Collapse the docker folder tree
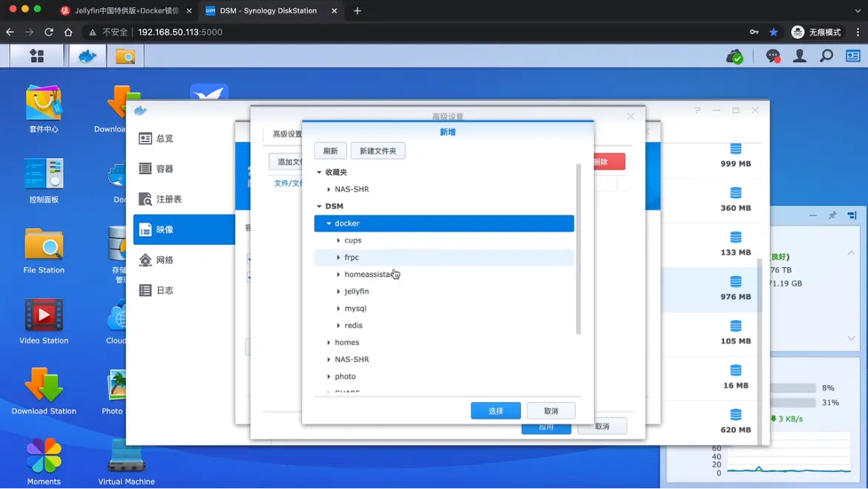 point(329,223)
